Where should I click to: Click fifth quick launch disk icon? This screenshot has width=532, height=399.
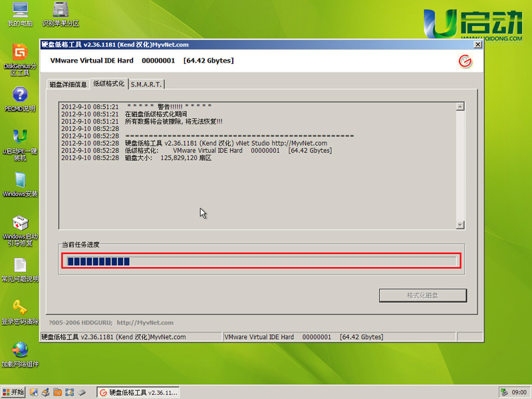point(81,392)
